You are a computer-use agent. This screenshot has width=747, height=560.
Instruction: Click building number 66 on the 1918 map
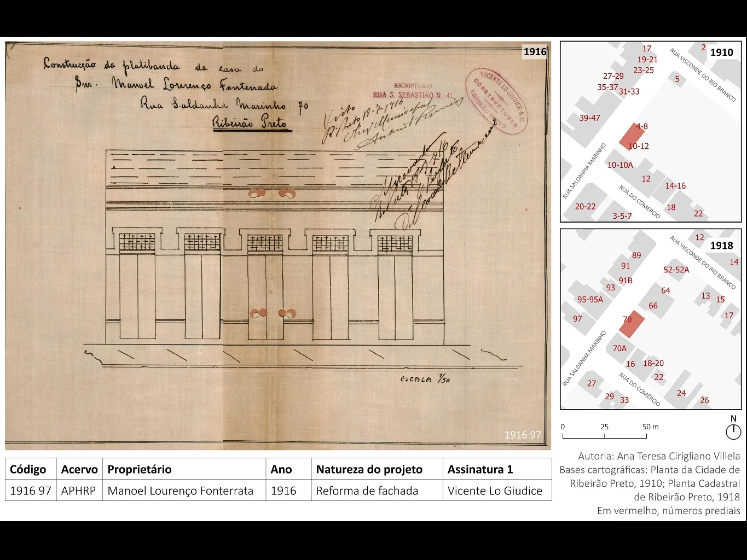coord(653,306)
